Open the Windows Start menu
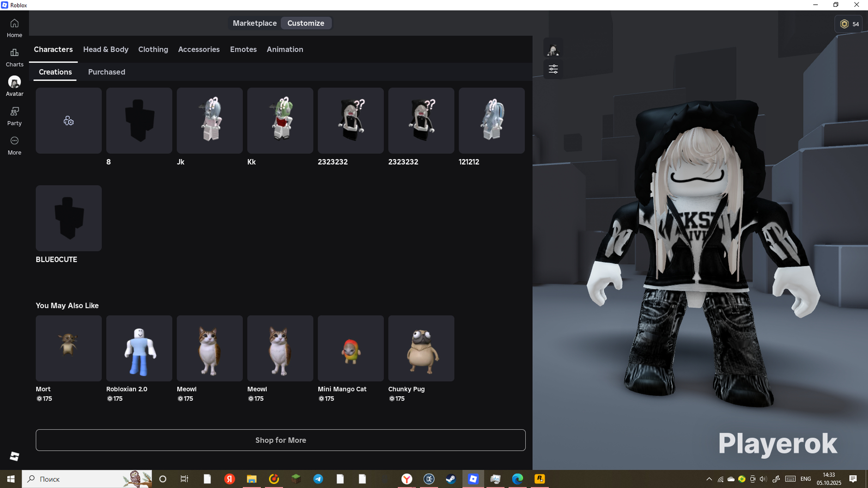Viewport: 868px width, 488px height. (11, 479)
